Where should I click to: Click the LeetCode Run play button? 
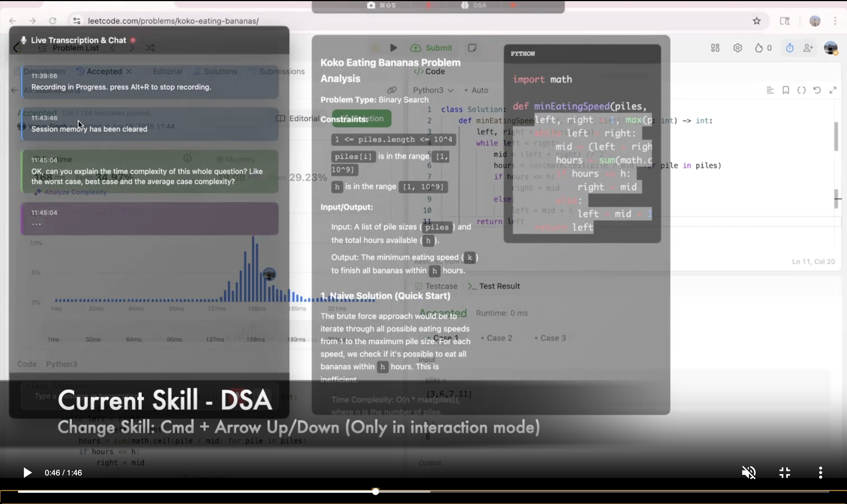[394, 48]
